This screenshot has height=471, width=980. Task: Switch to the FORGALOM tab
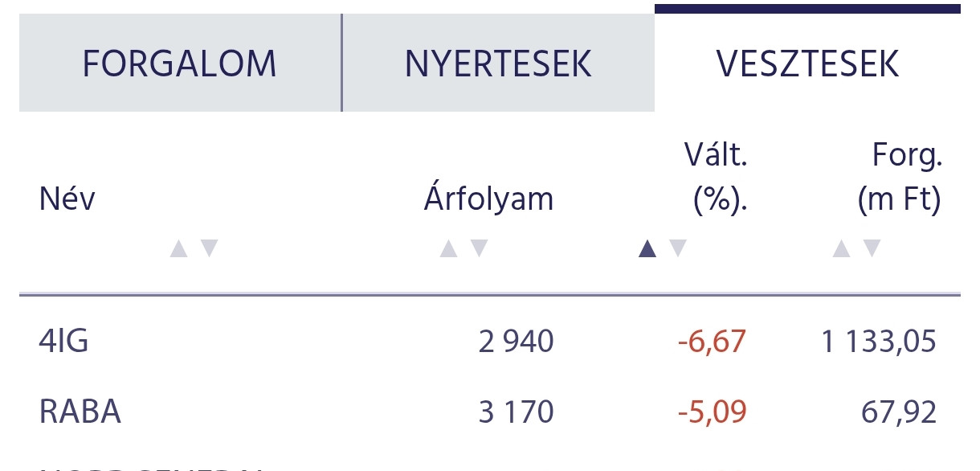[180, 63]
